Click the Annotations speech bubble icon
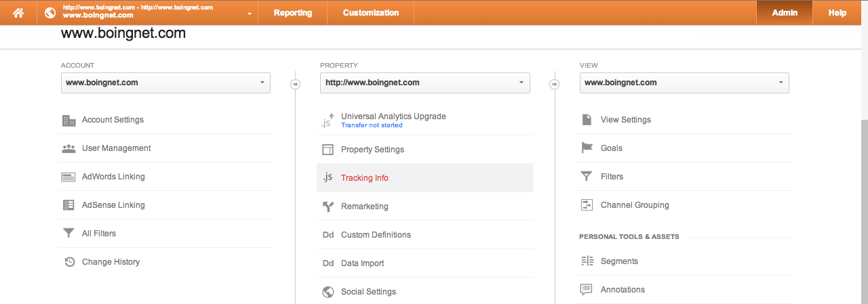Image resolution: width=868 pixels, height=304 pixels. coord(587,290)
